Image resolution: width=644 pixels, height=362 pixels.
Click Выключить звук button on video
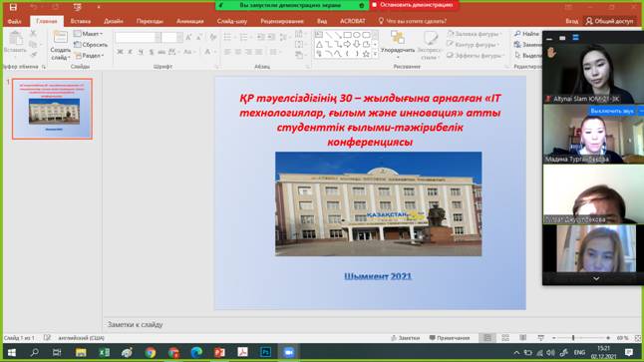(x=612, y=111)
